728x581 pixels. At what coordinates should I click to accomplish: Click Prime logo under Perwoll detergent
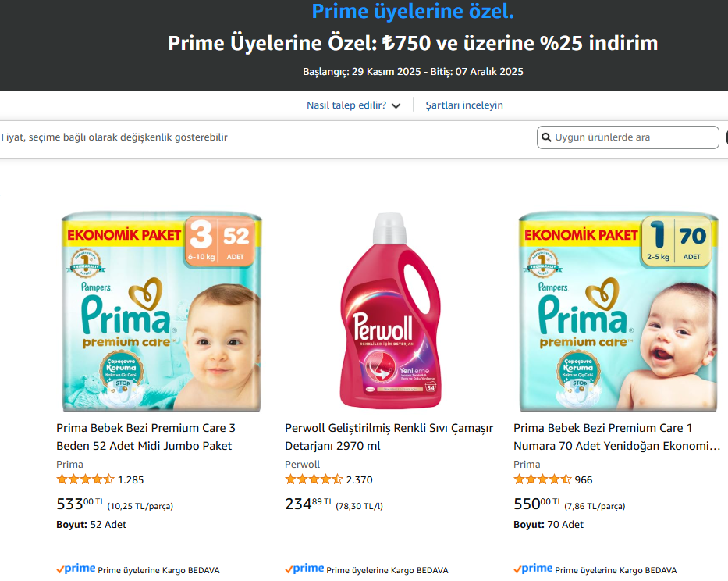click(304, 569)
